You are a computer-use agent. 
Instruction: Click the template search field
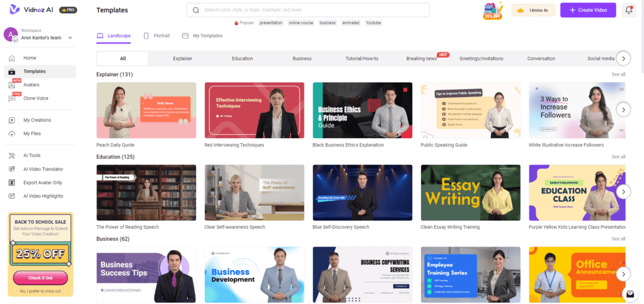click(x=308, y=10)
